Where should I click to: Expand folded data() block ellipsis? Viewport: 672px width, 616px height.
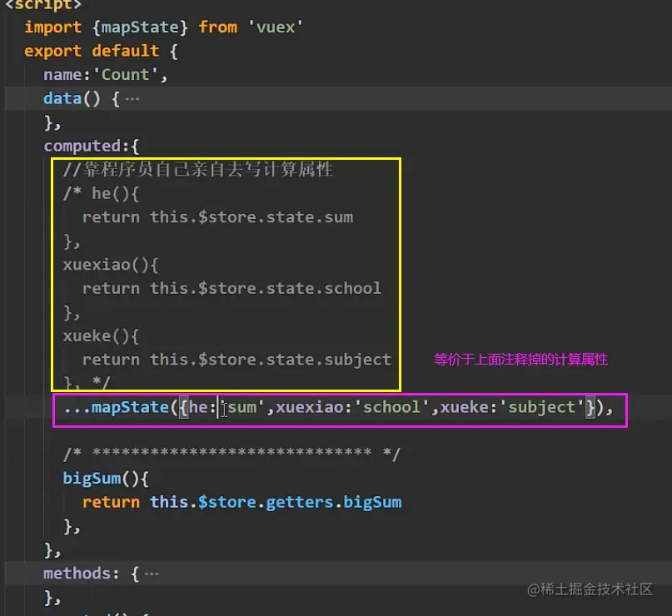132,99
